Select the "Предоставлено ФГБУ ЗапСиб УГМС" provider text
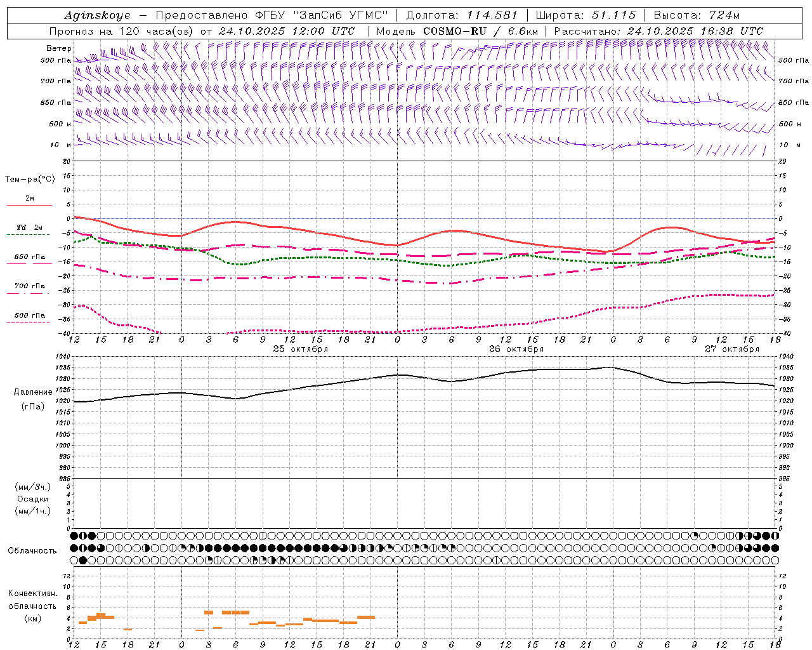The image size is (812, 650). click(272, 15)
